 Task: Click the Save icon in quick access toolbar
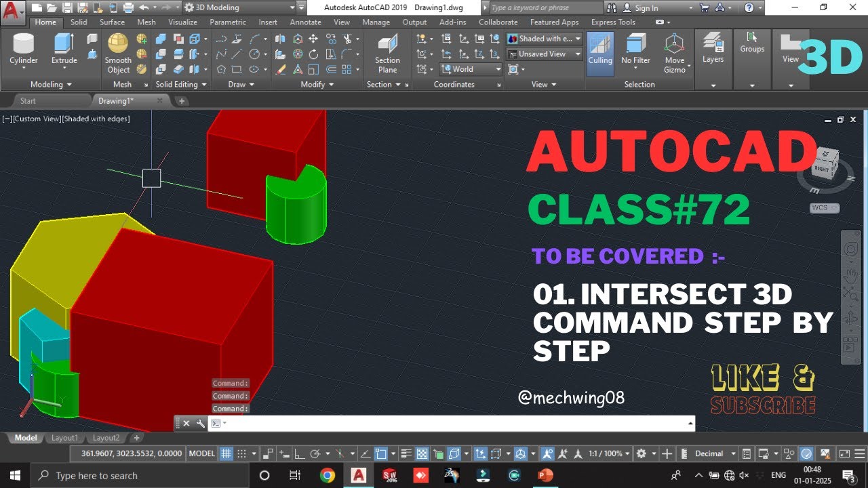pos(66,7)
